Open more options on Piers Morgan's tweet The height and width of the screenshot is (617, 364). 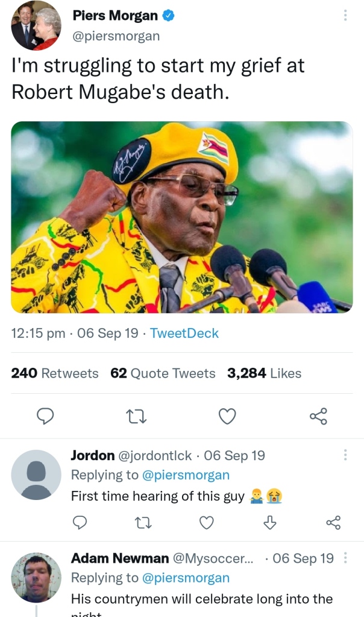click(x=345, y=16)
